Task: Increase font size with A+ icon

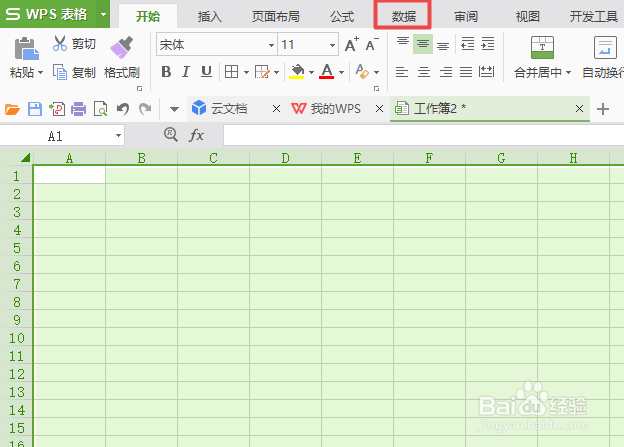Action: tap(351, 44)
